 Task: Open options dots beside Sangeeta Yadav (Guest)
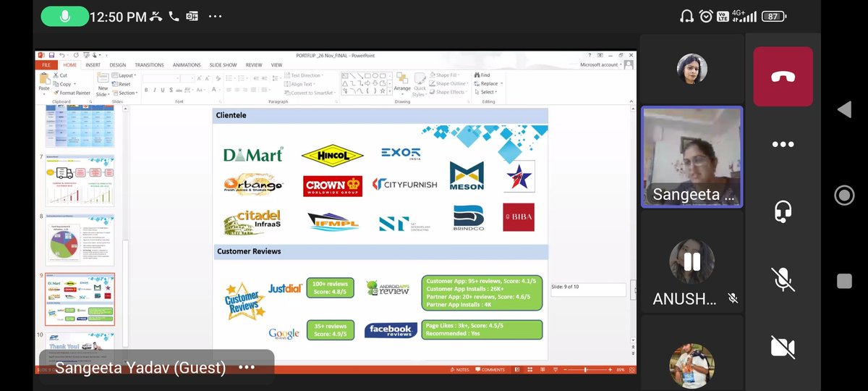[x=247, y=367]
